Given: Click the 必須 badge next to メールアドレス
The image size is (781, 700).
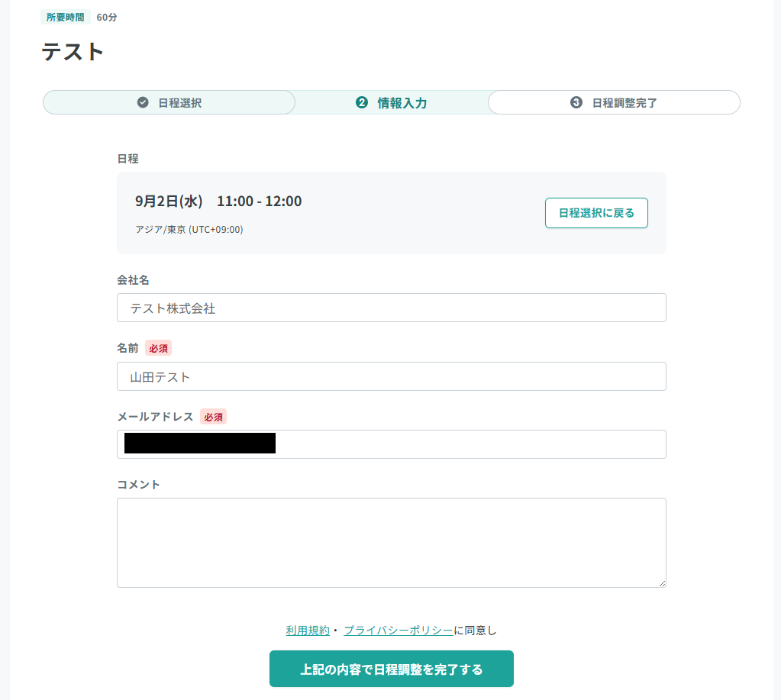Looking at the screenshot, I should [x=213, y=417].
